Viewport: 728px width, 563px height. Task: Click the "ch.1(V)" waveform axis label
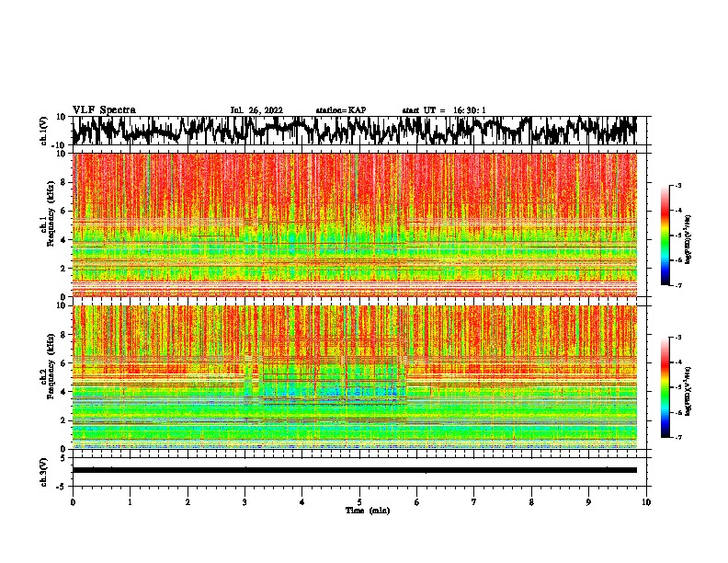pos(44,131)
